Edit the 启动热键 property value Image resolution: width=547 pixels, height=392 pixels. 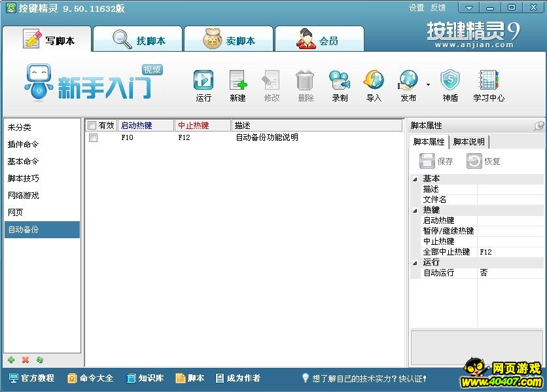pos(510,221)
